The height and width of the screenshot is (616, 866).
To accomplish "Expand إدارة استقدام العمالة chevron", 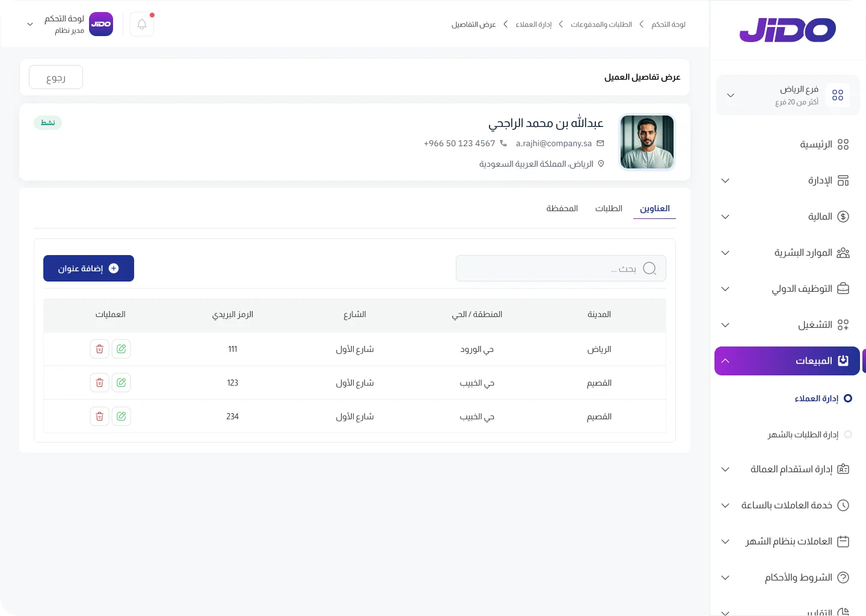I will point(725,469).
